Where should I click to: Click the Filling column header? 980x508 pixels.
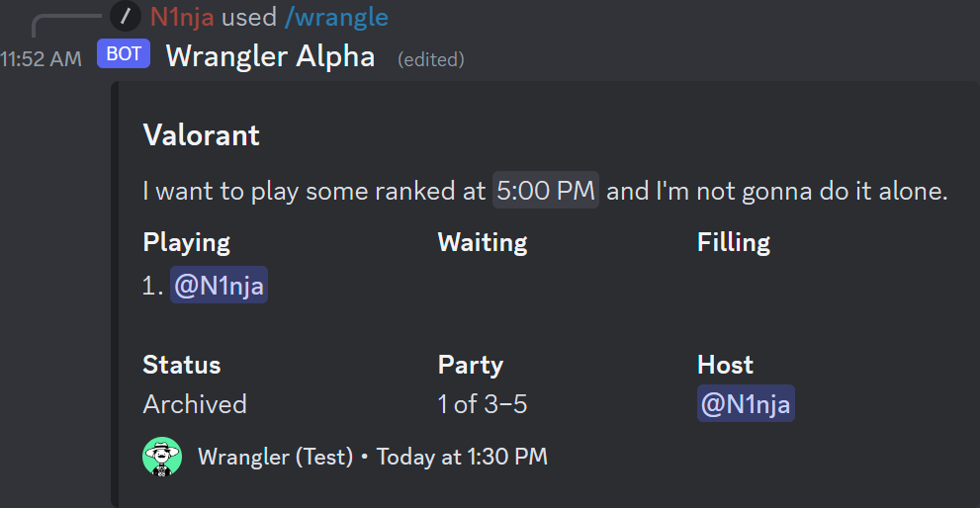point(733,242)
